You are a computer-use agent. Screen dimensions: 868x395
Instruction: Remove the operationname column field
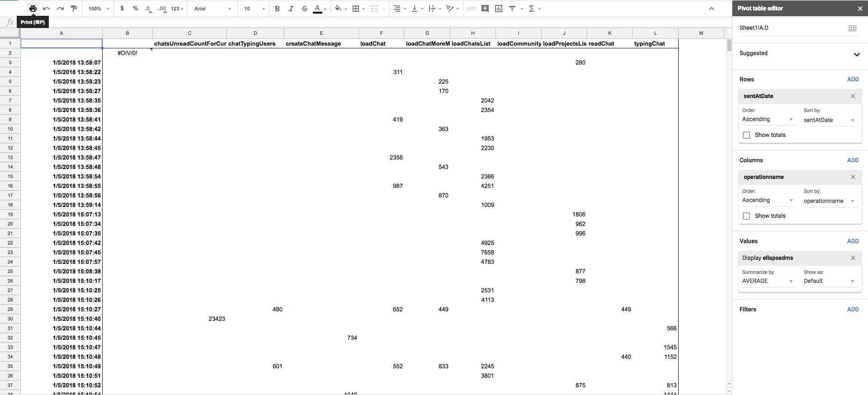[x=853, y=177]
